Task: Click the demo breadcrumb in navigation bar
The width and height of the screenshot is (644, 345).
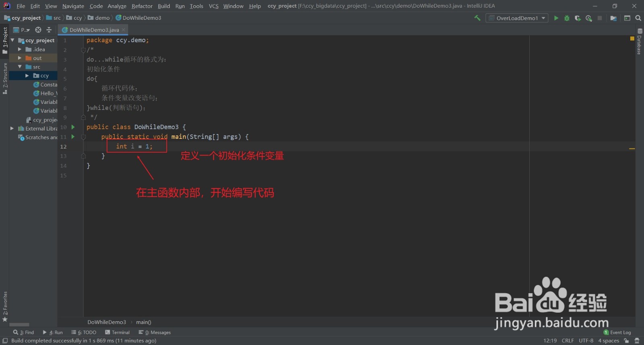Action: 99,18
